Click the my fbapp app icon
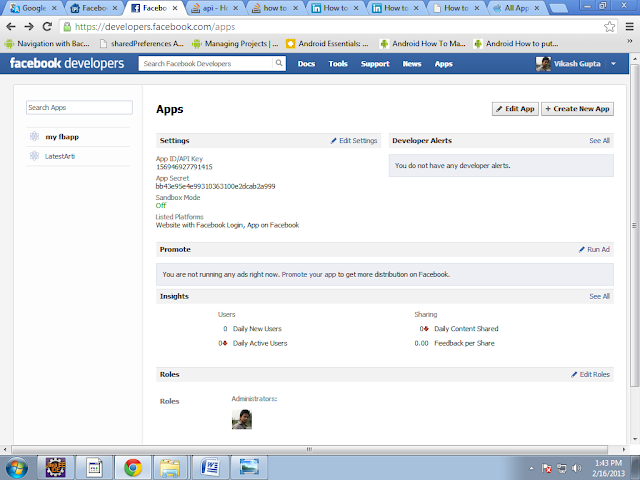 [34, 137]
